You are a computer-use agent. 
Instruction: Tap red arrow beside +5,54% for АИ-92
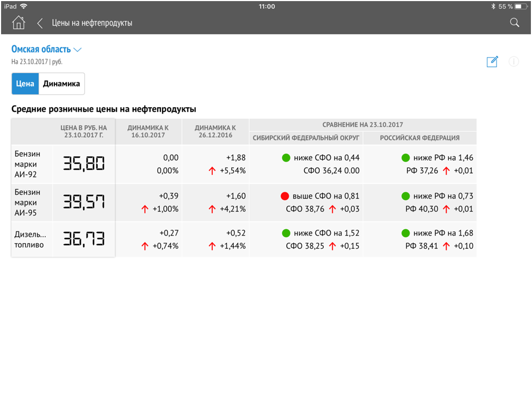[x=212, y=170]
